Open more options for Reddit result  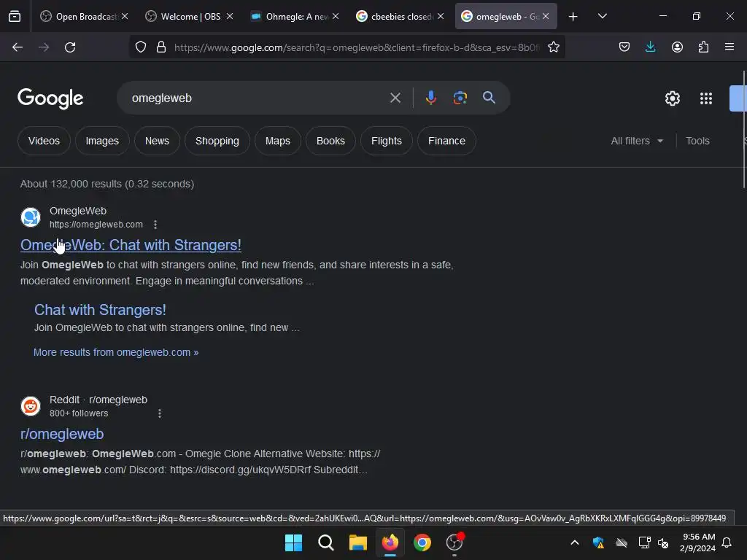[x=160, y=413]
